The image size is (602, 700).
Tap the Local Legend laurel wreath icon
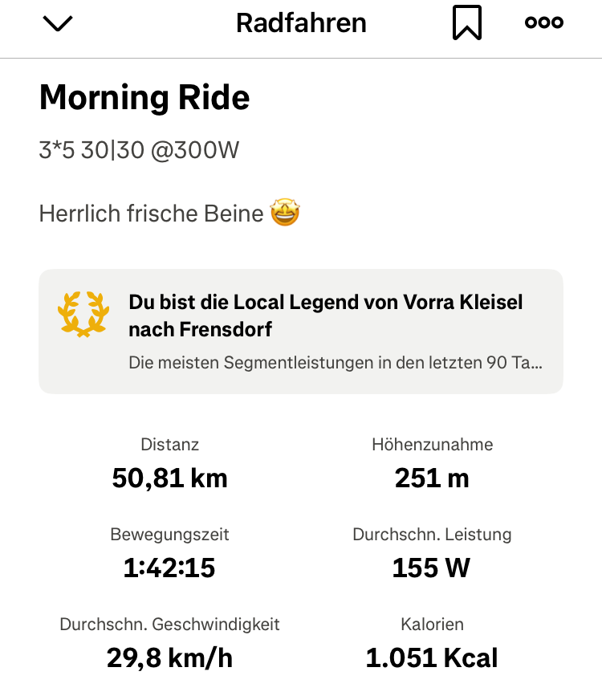coord(83,314)
